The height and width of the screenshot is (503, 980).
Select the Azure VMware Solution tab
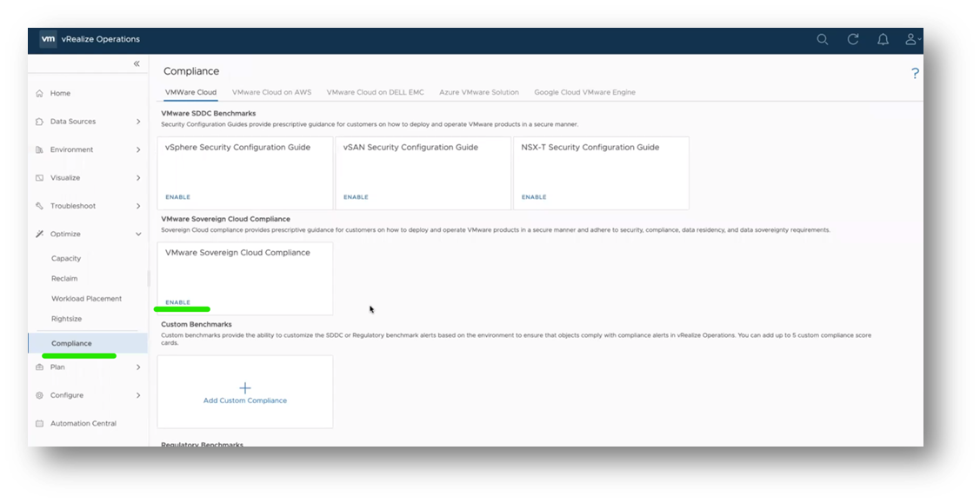point(479,92)
